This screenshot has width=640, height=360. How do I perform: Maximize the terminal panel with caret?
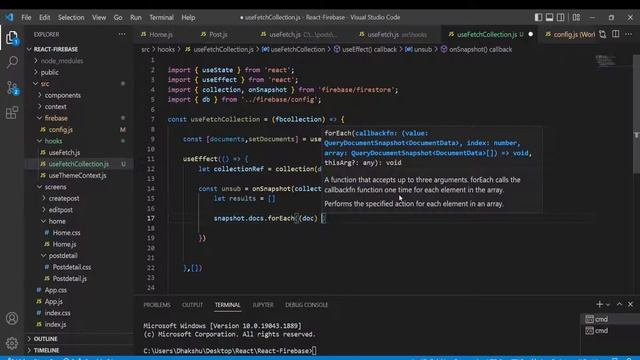(x=619, y=304)
